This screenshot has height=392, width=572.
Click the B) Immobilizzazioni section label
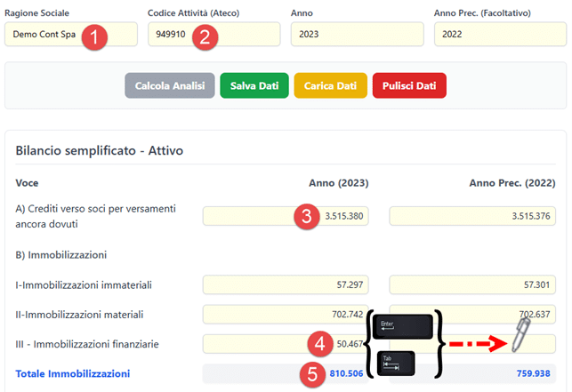(x=60, y=255)
